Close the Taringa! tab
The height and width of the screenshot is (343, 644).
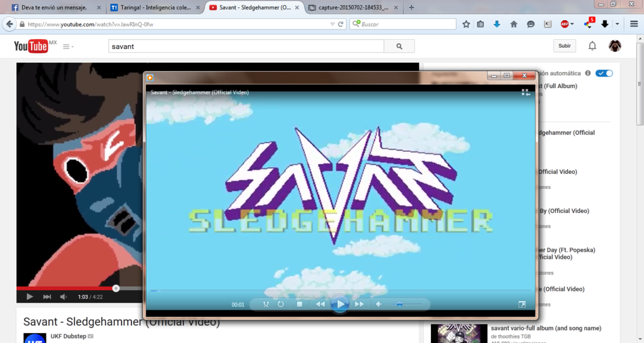(x=198, y=8)
